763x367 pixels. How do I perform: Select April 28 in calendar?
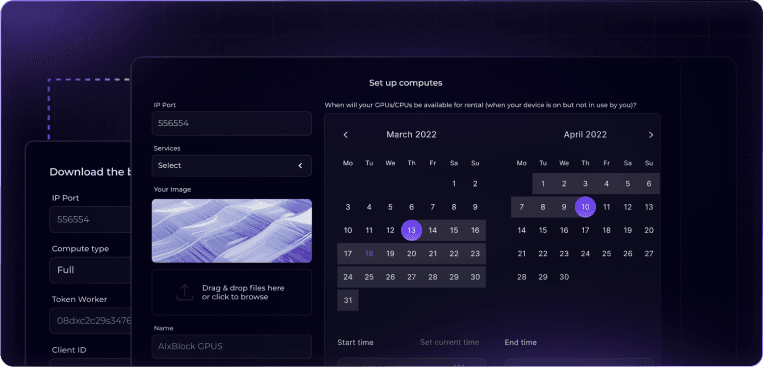coord(522,277)
